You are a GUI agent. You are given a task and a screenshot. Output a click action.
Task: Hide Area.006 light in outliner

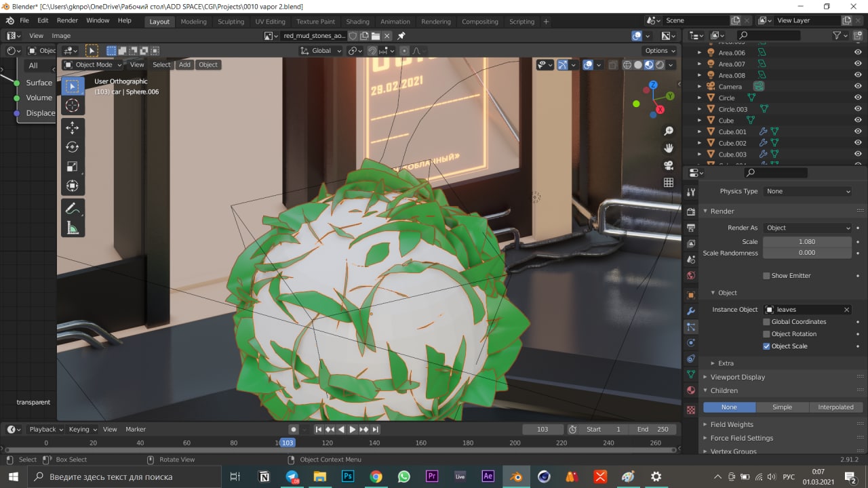point(858,53)
